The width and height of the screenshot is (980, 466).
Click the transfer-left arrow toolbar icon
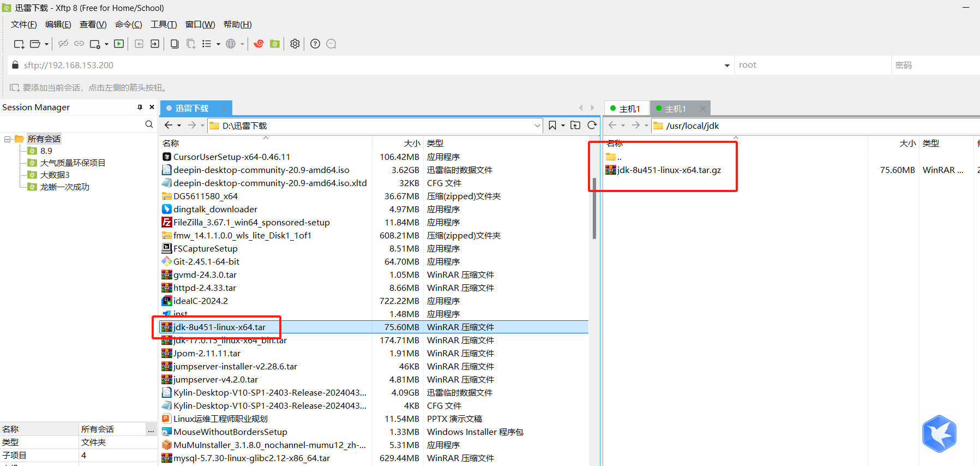(139, 44)
